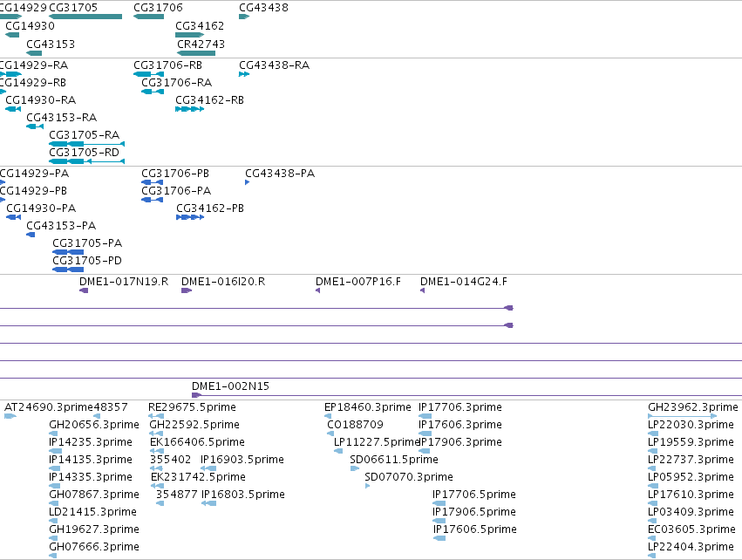
Task: Select EST GH22592.5prime
Action: [156, 434]
